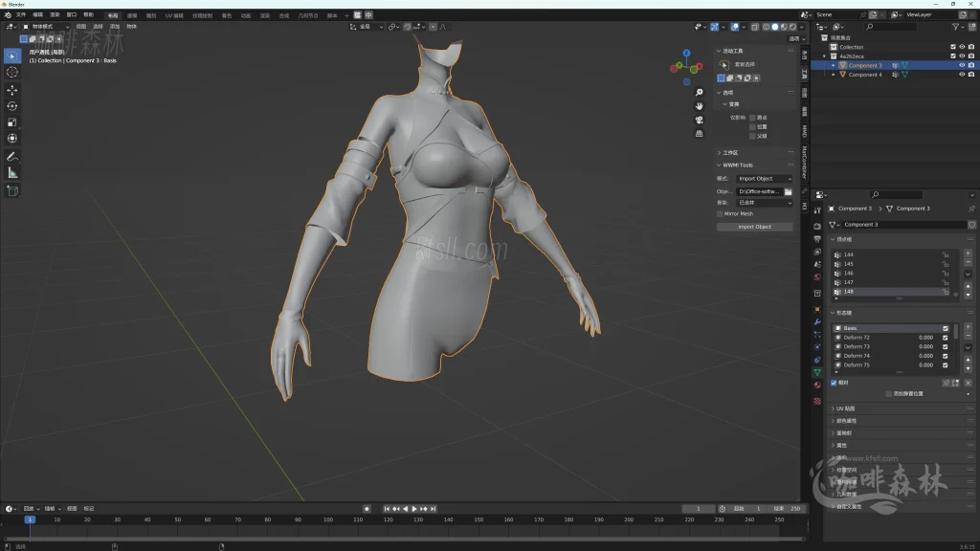Hide Component 3 with its eye icon
This screenshot has width=980, height=551.
962,65
